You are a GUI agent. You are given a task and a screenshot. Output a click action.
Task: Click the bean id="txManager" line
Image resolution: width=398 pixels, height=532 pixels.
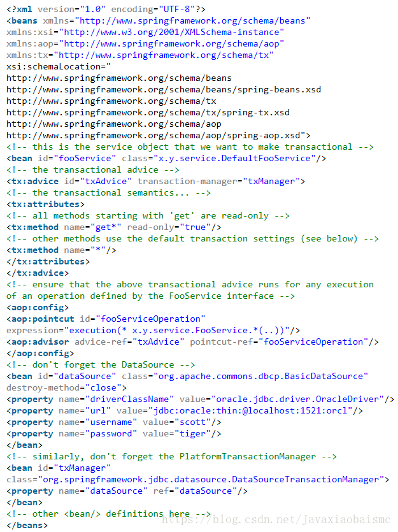tap(59, 468)
